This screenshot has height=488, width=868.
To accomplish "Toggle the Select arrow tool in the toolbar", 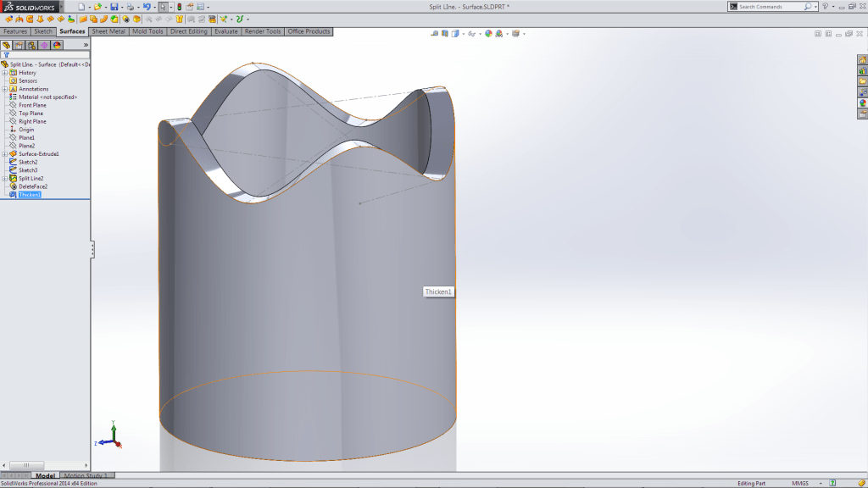I will pos(163,7).
